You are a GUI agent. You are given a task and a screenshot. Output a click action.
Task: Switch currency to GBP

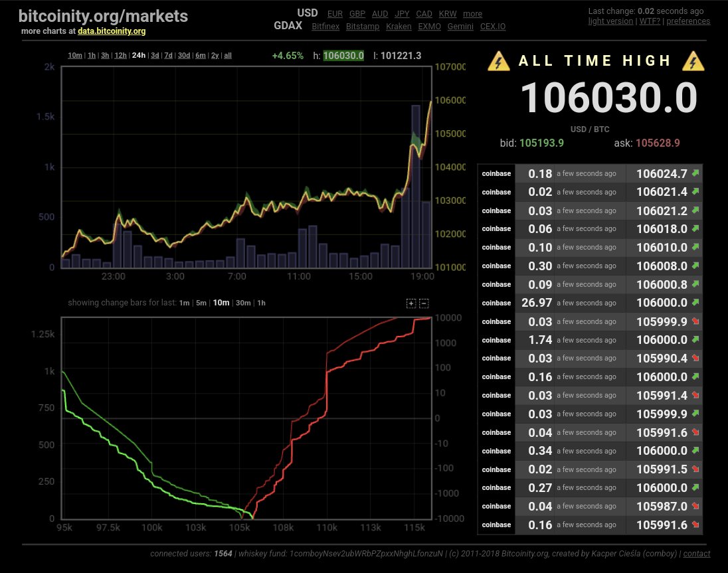357,14
